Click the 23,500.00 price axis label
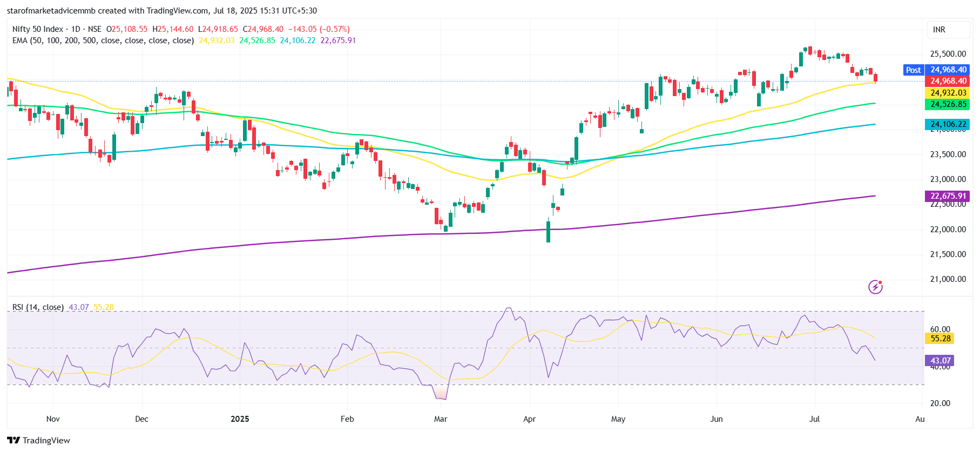980x452 pixels. coord(948,154)
